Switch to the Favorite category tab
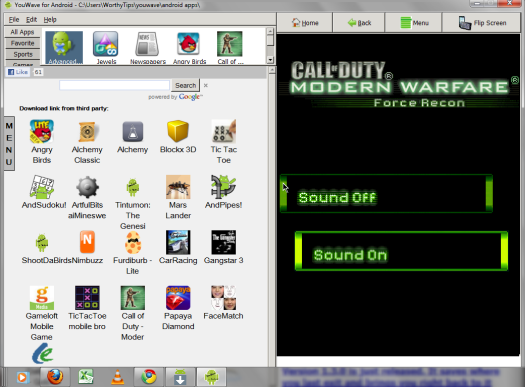The height and width of the screenshot is (387, 525). pyautogui.click(x=22, y=43)
